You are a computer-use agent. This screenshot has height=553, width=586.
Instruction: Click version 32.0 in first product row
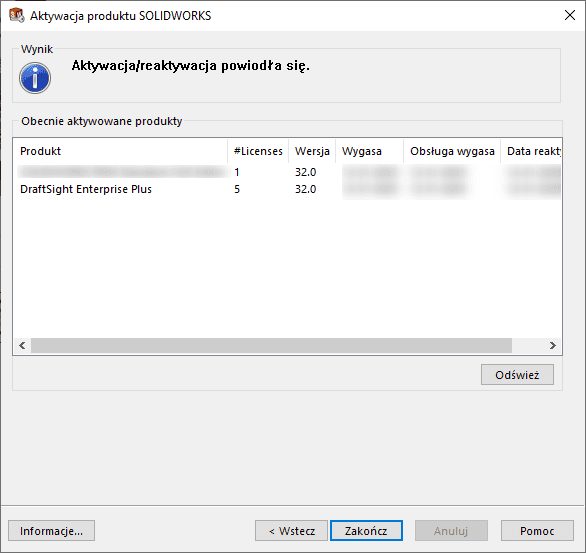[x=305, y=172]
